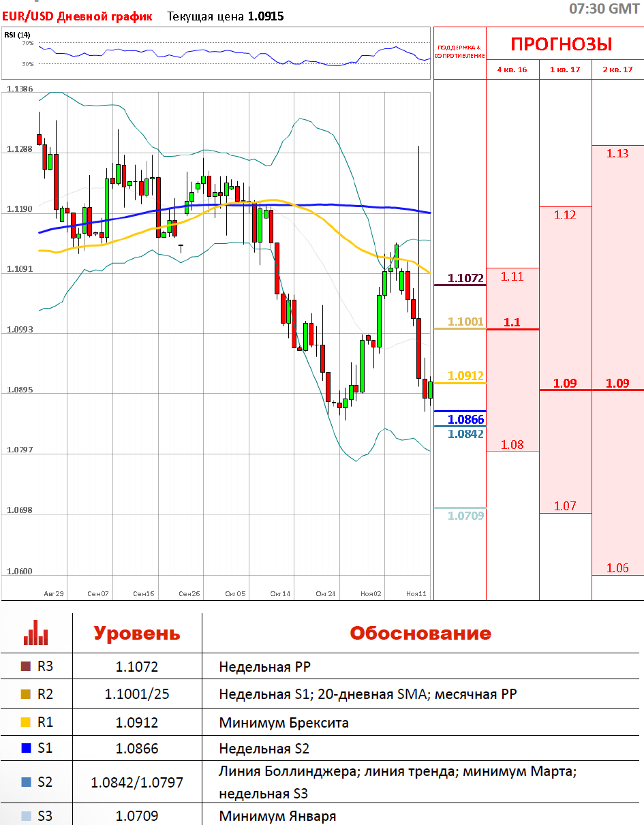Click the 1.0866 support level label
644x825 pixels.
click(x=466, y=420)
